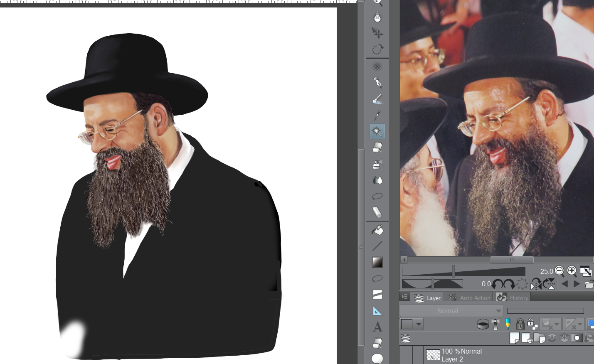Reset the reference image rotation
The image size is (594, 364).
522,284
